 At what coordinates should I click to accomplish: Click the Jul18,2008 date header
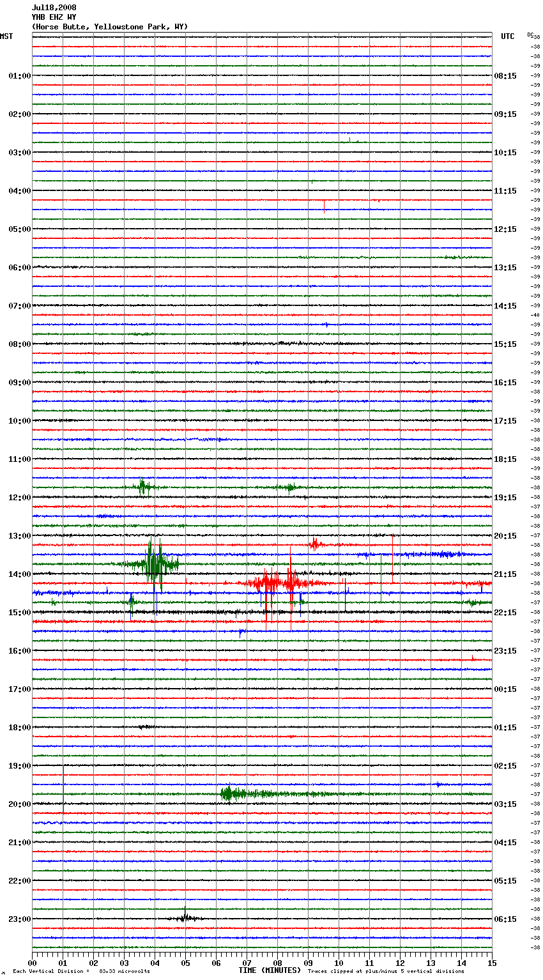pyautogui.click(x=54, y=8)
